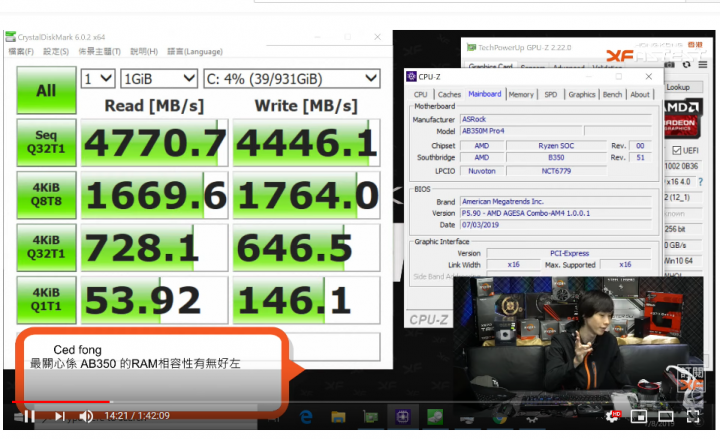Screen dimensions: 720x439
Task: Run the 4KiB Q32T1 benchmark
Action: (46, 248)
